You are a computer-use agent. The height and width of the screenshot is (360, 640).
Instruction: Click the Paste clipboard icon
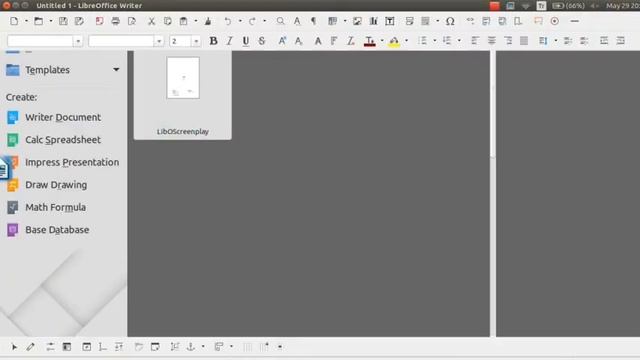click(184, 21)
